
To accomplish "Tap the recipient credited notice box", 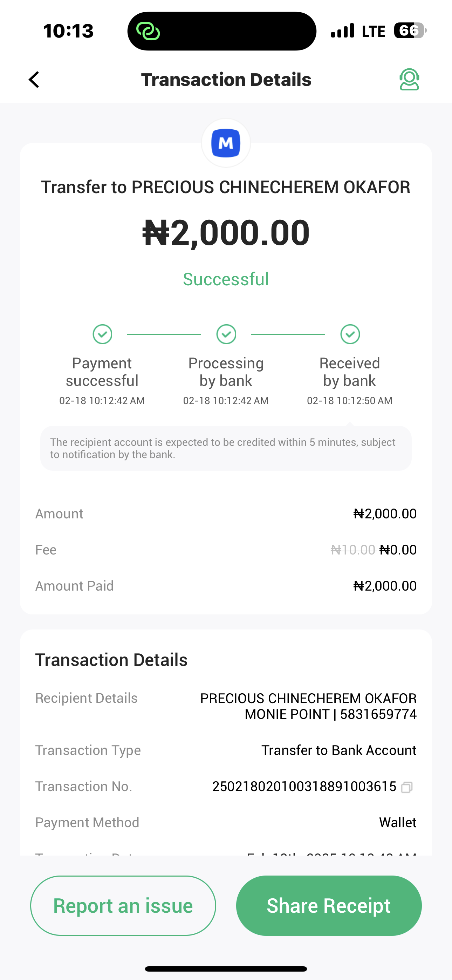I will [x=226, y=448].
